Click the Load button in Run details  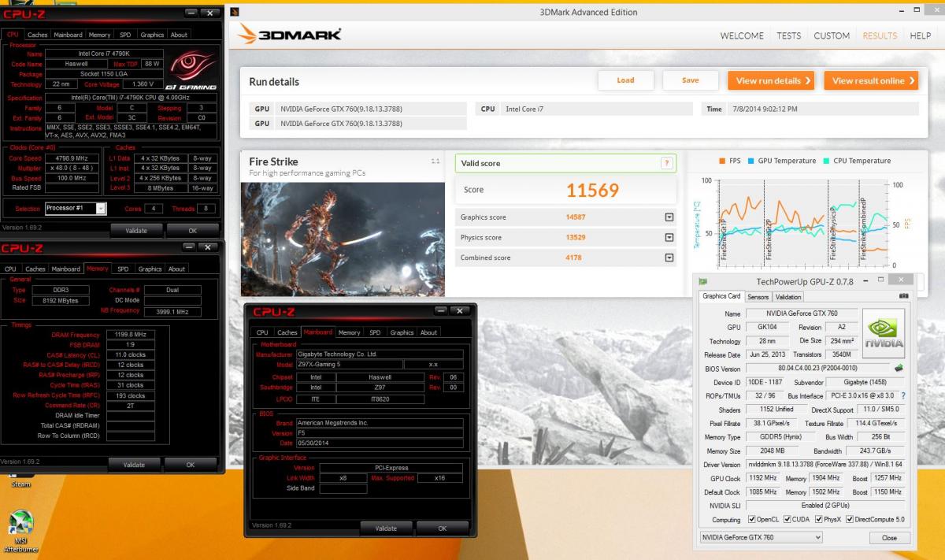click(625, 80)
